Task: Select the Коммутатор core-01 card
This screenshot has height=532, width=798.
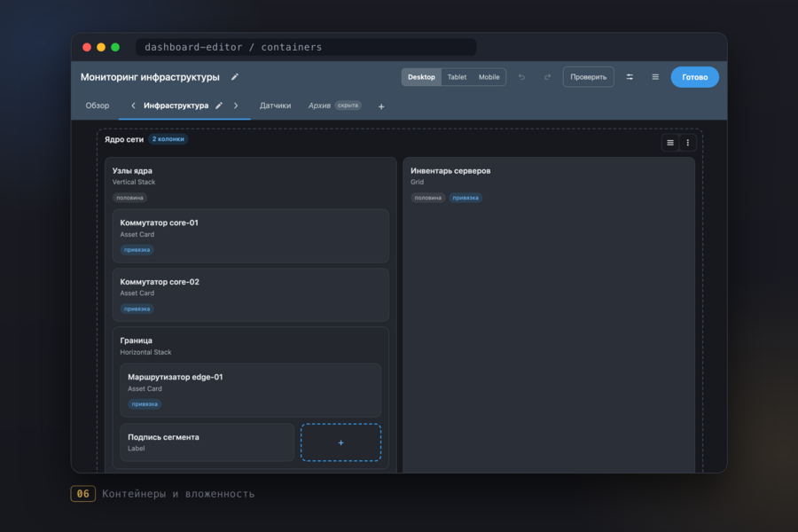Action: (x=250, y=236)
